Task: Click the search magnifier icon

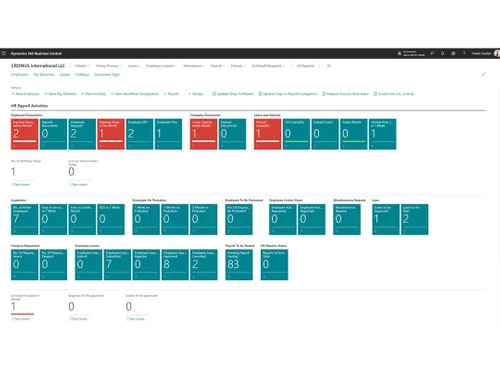Action: click(432, 53)
